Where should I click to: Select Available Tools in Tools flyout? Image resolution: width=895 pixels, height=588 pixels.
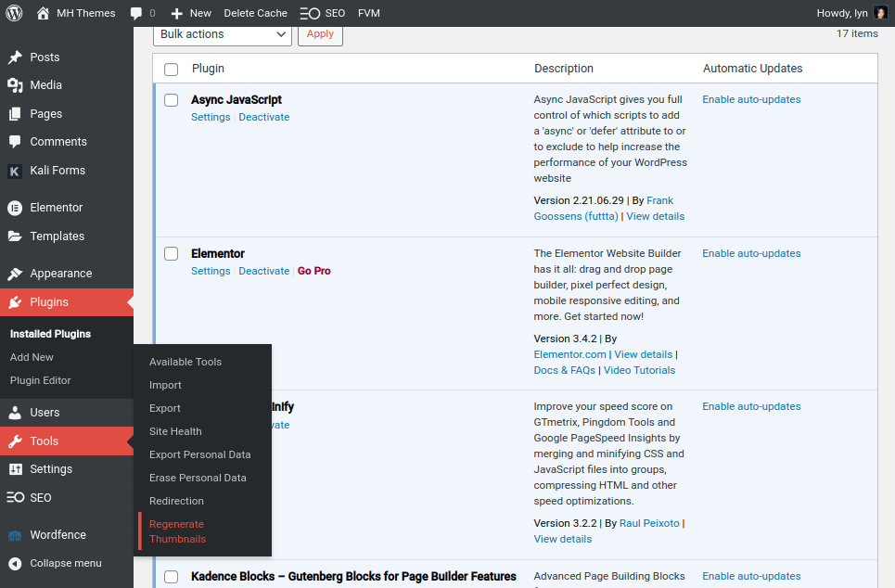coord(185,362)
